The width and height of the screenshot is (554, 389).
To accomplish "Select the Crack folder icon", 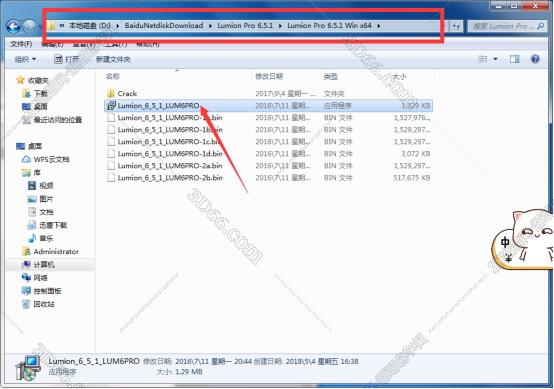I will pyautogui.click(x=111, y=93).
